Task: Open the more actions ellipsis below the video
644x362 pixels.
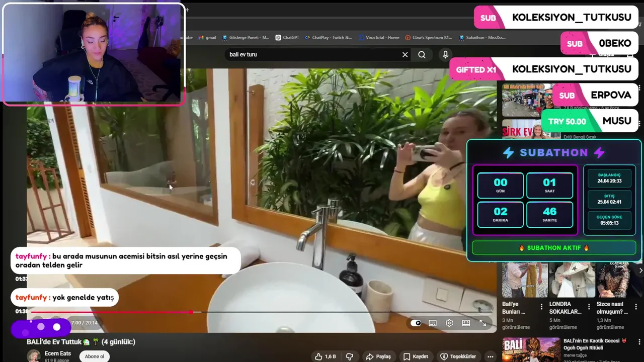Action: click(x=491, y=356)
